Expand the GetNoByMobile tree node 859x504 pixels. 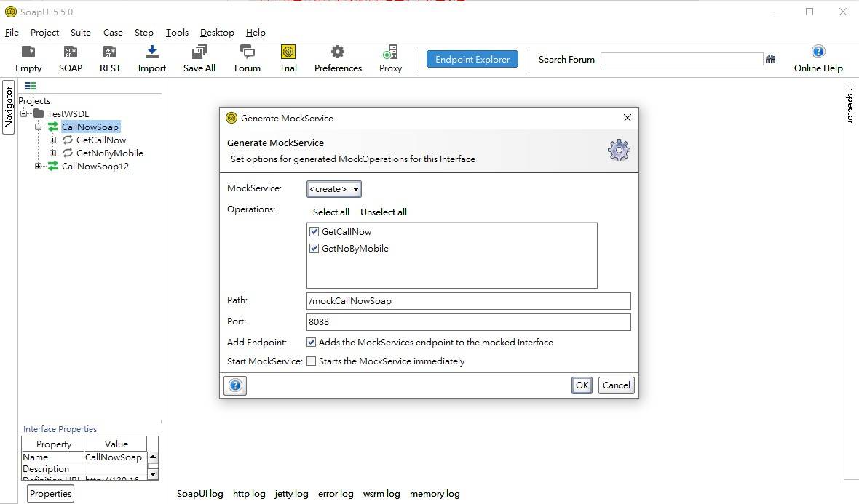(x=53, y=153)
